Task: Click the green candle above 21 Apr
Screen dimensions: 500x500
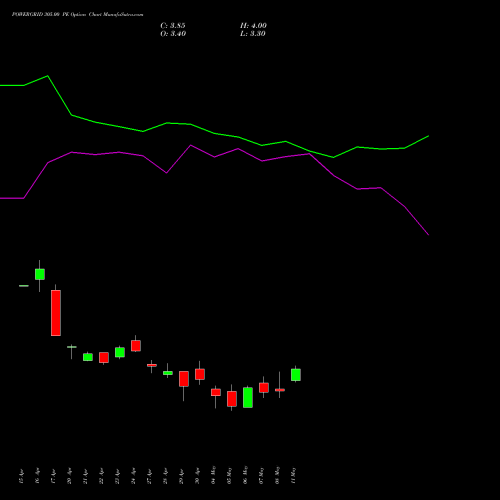Action: click(88, 357)
